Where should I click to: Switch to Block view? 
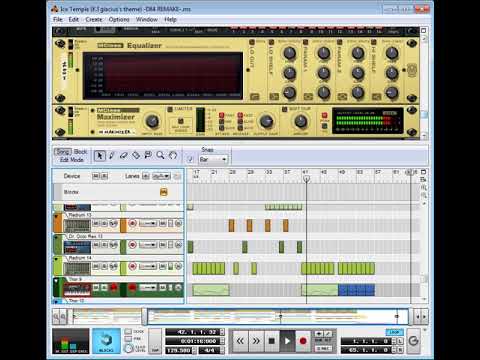[x=80, y=152]
